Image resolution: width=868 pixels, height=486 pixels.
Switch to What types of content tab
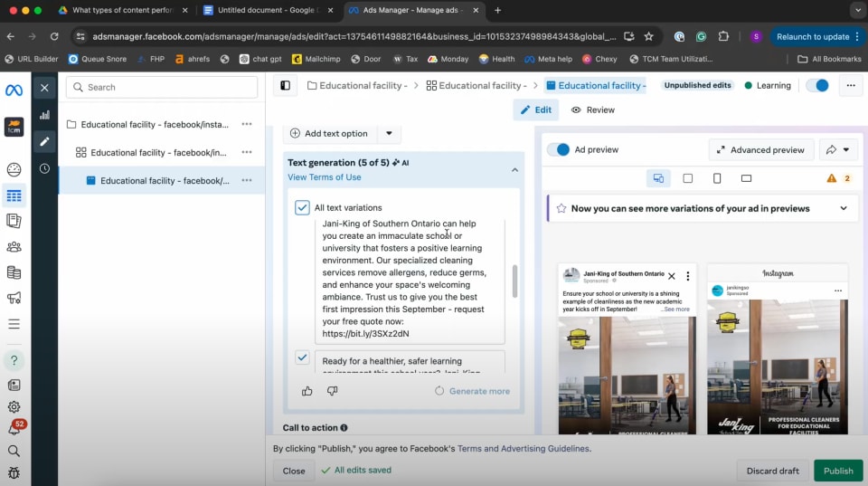pyautogui.click(x=123, y=10)
